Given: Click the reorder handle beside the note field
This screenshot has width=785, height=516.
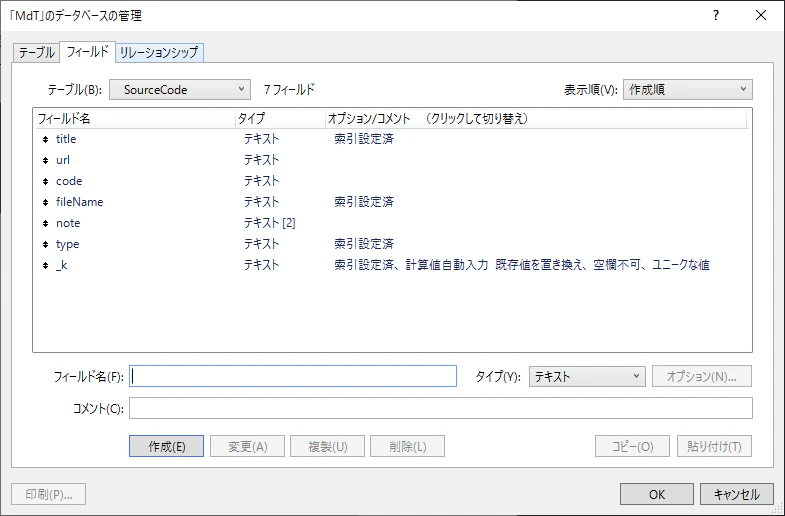Looking at the screenshot, I should (46, 224).
